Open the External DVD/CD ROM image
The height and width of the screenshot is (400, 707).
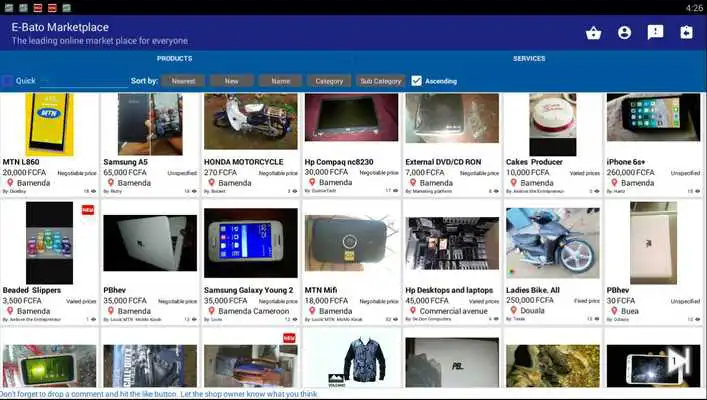click(x=452, y=118)
